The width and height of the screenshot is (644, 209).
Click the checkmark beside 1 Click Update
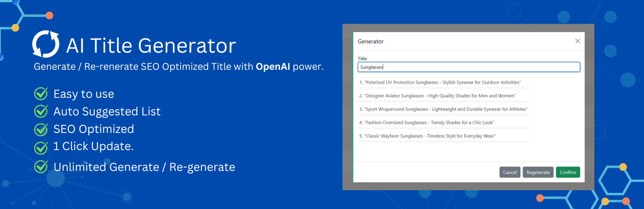[x=41, y=147]
